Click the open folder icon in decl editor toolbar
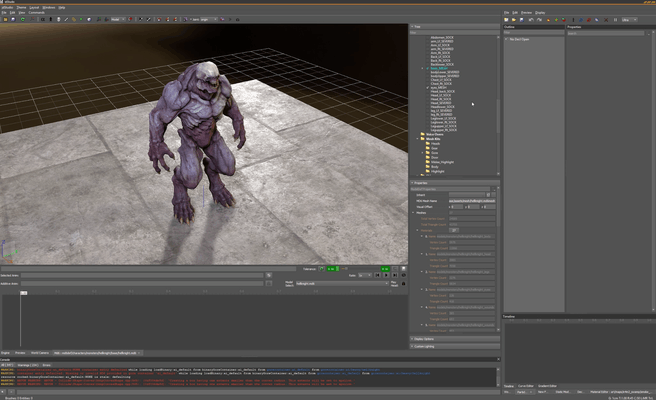Viewport: 656px width, 400px height. point(514,19)
